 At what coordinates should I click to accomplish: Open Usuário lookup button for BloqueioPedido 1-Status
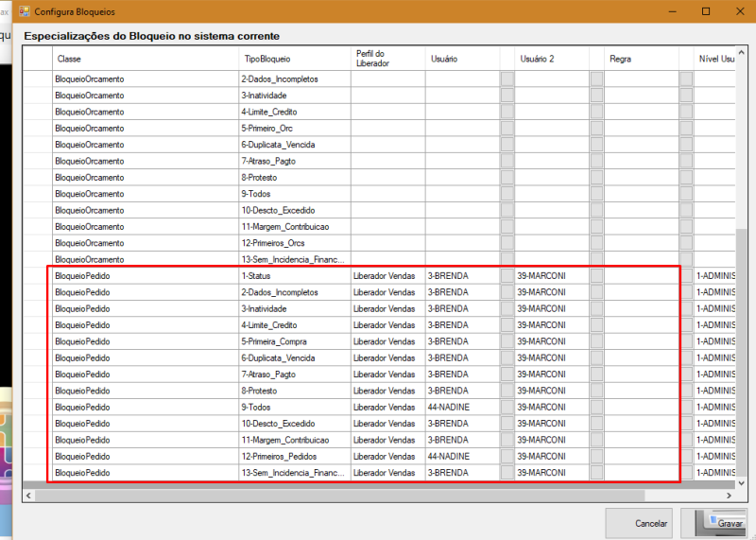point(507,276)
